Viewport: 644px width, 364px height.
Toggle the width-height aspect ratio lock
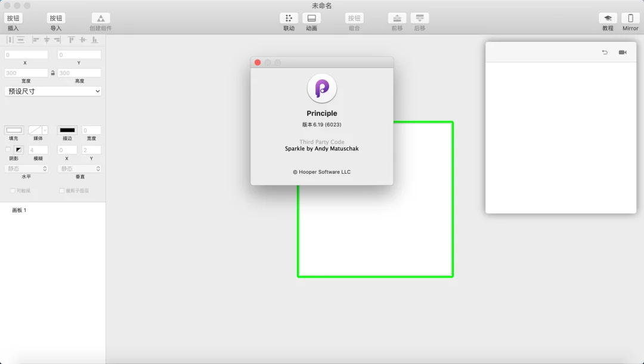[x=52, y=73]
